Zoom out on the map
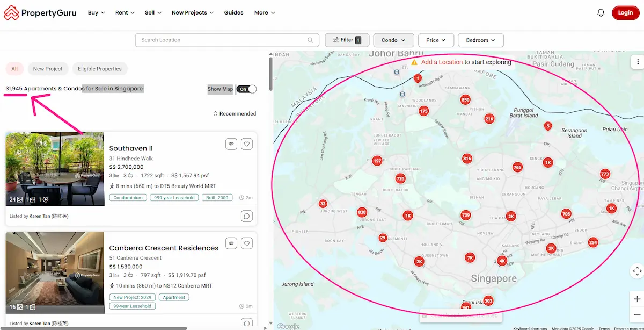 click(x=637, y=314)
